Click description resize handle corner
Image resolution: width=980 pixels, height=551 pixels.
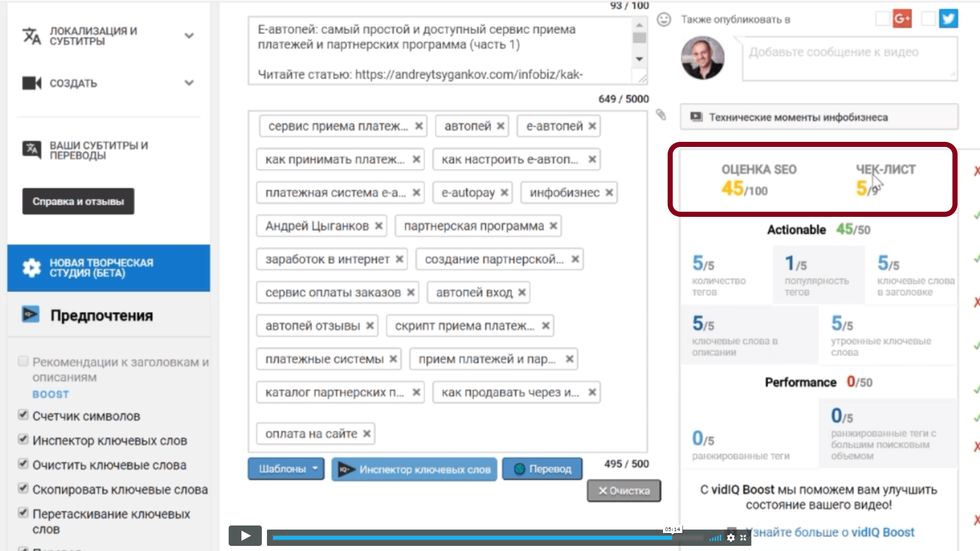(x=642, y=79)
